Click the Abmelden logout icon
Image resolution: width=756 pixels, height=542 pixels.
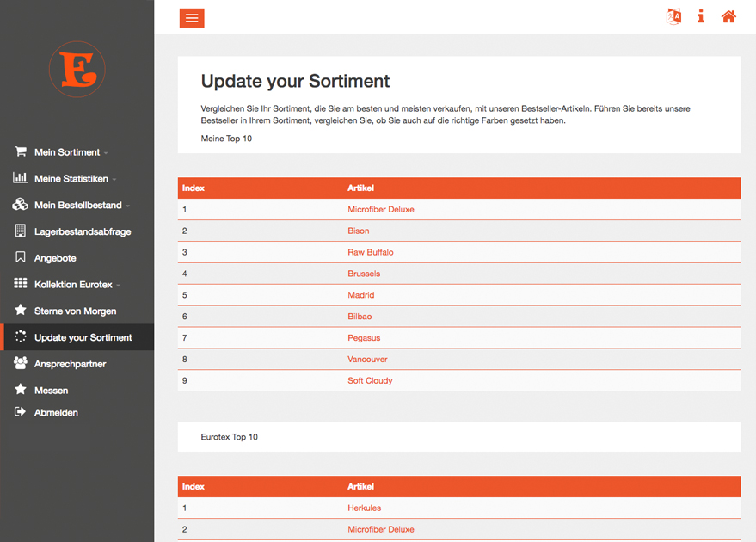coord(20,412)
